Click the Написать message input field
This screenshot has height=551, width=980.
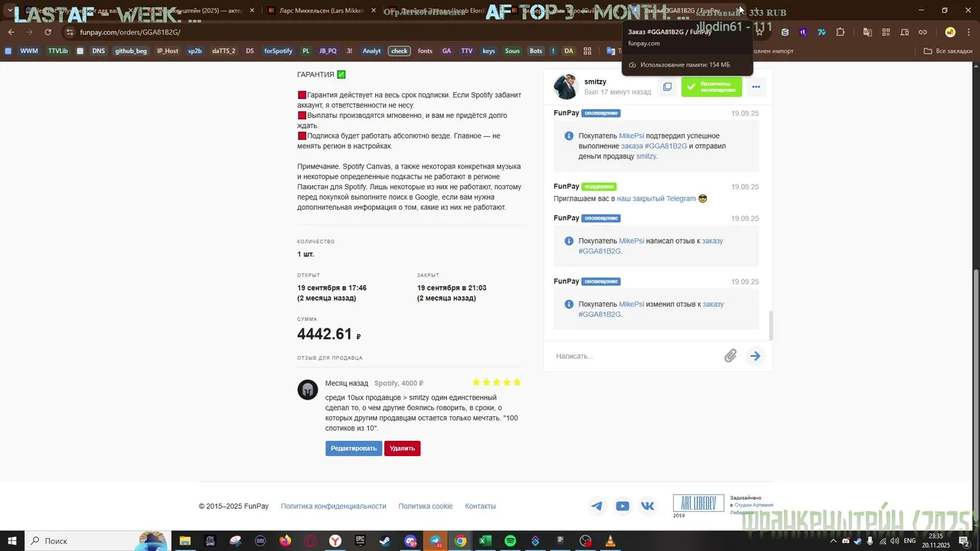click(635, 356)
